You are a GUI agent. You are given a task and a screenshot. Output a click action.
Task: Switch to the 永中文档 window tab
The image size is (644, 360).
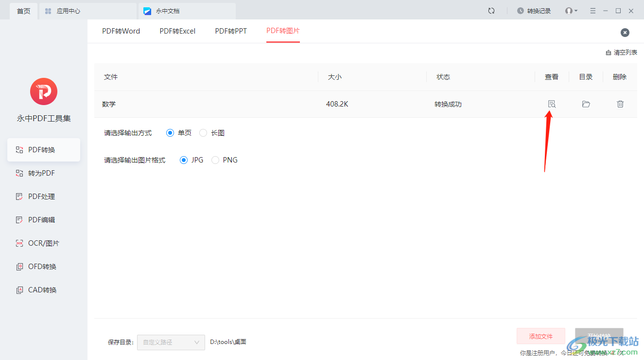tap(187, 11)
